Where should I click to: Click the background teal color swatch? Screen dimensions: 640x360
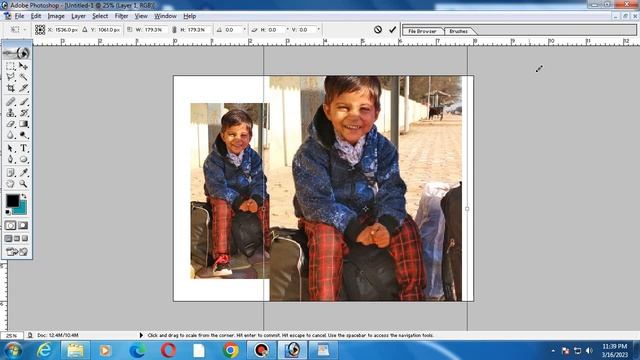point(21,209)
